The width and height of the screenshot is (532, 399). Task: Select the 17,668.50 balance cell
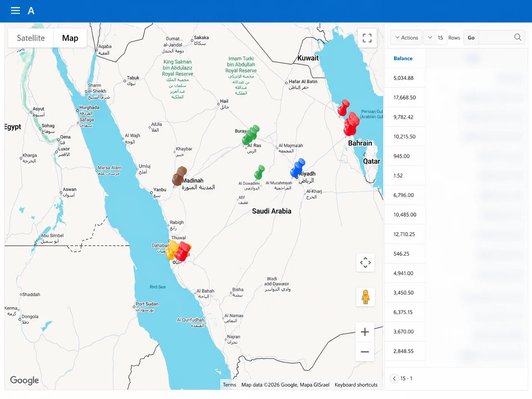405,97
